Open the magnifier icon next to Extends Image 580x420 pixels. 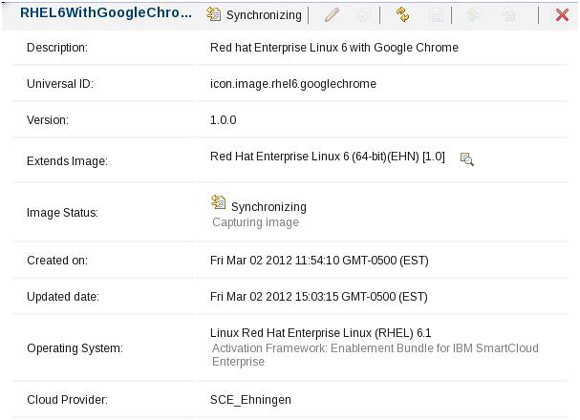coord(466,159)
